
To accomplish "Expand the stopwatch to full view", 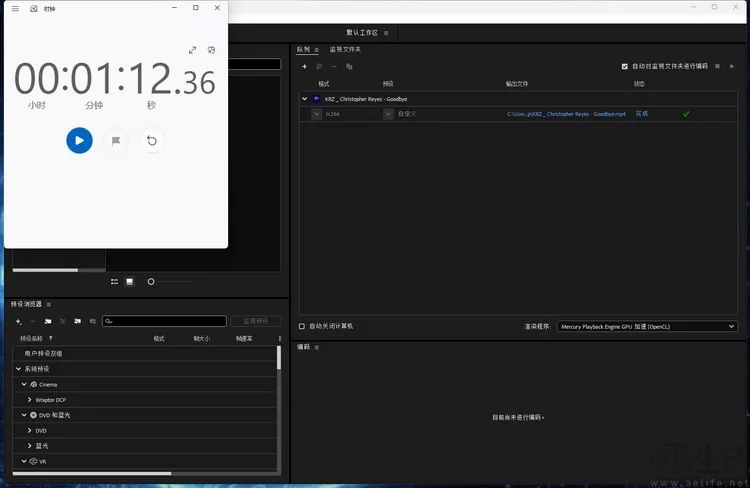I will point(193,50).
